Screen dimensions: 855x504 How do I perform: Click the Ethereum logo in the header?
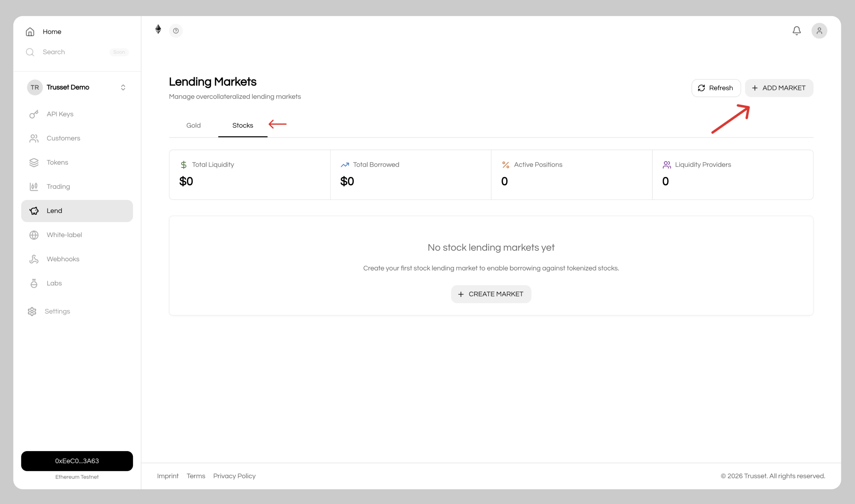coord(158,30)
